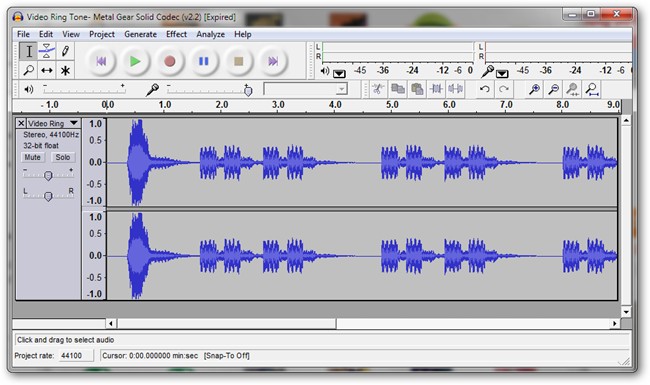Select the Envelope tool

[47, 52]
